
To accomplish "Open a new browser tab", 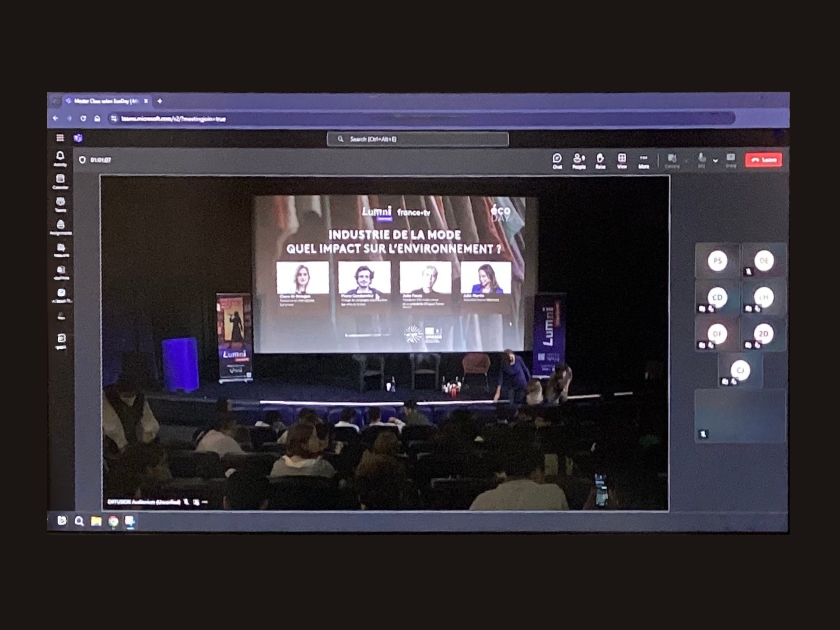I will coord(160,101).
